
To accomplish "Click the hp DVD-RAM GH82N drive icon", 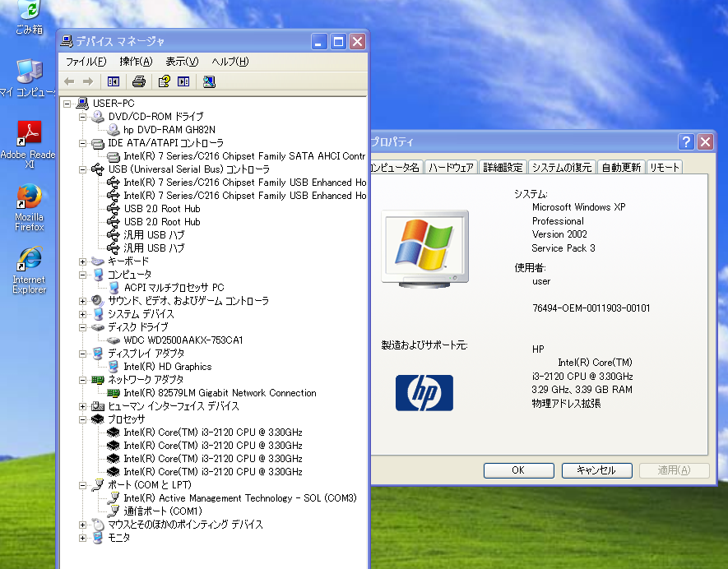I will point(114,129).
